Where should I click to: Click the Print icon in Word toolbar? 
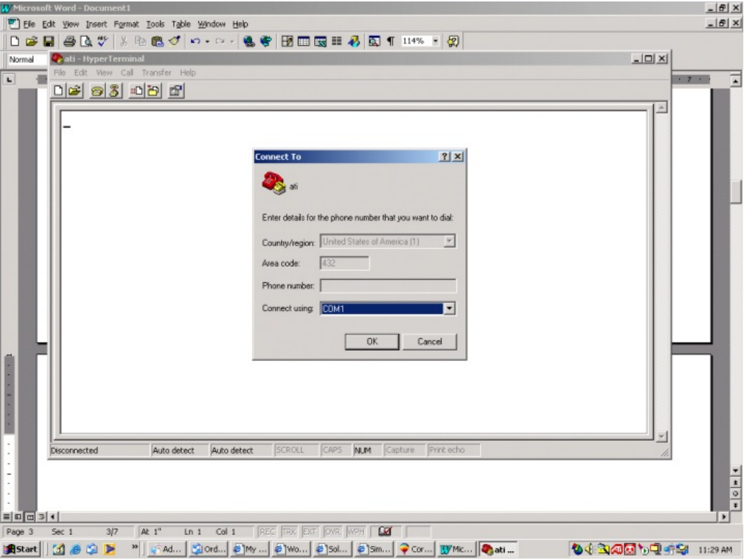pyautogui.click(x=69, y=41)
